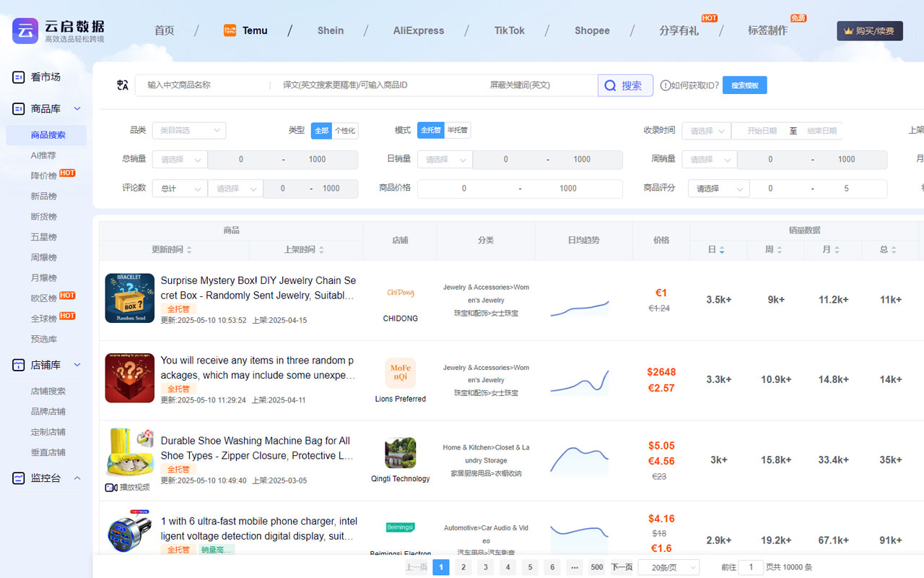
Task: Sort by monthly sales (月) arrow icon
Action: pyautogui.click(x=837, y=250)
